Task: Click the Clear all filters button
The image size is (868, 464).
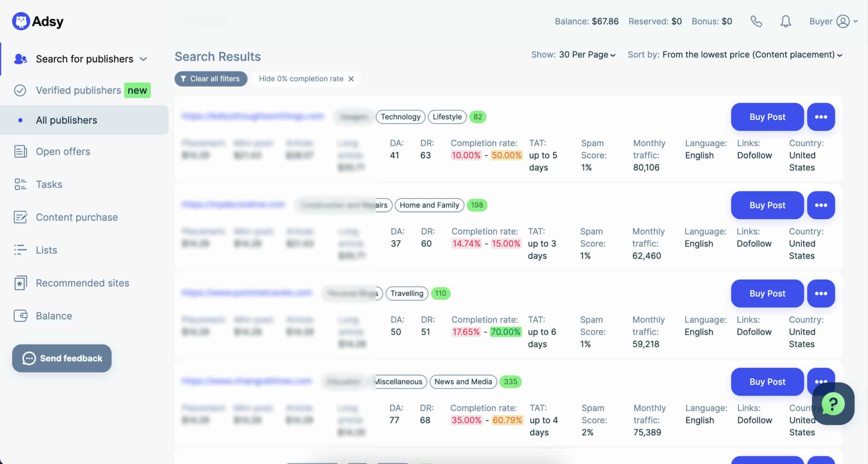Action: point(211,79)
